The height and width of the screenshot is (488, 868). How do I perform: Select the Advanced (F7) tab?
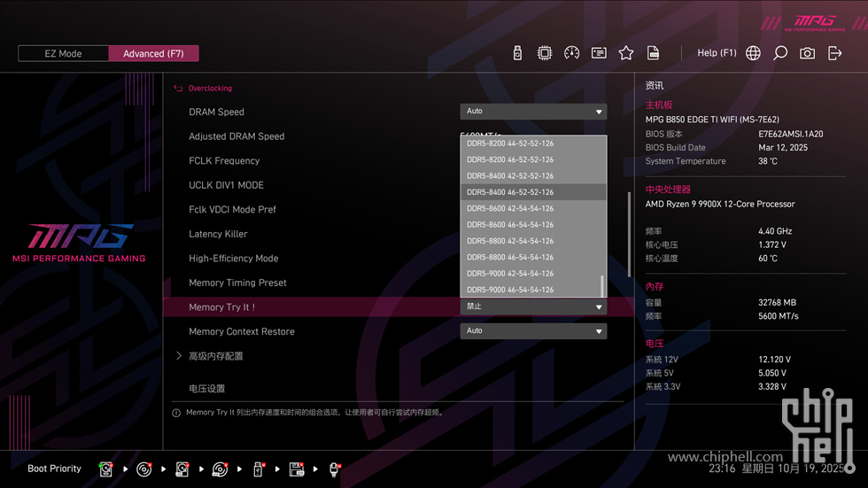153,54
